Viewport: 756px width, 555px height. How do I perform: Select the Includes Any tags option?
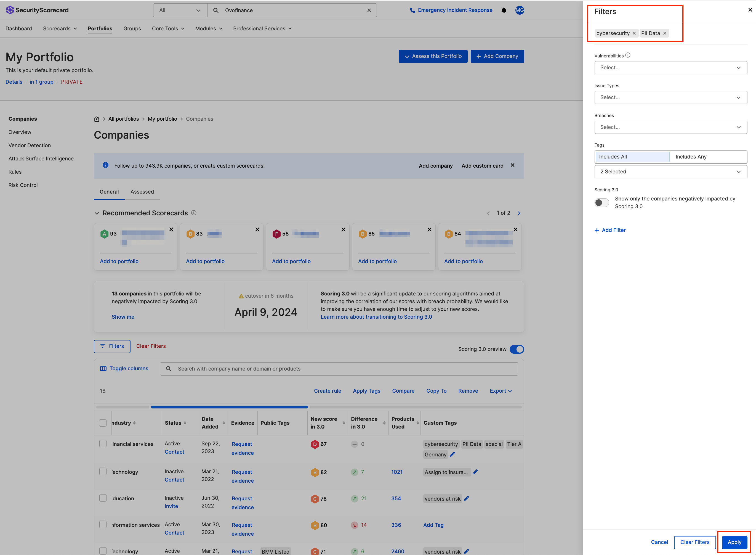708,157
